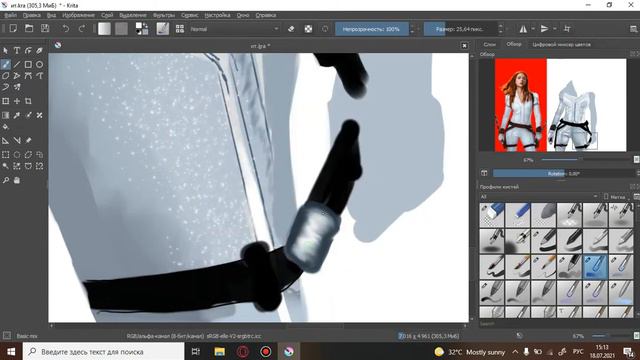This screenshot has width=640, height=360.
Task: Select the Zoom tool magnifier
Action: coord(6,180)
